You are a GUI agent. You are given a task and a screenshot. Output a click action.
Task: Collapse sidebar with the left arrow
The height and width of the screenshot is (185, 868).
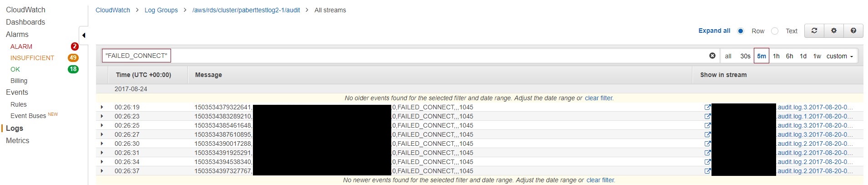point(84,35)
